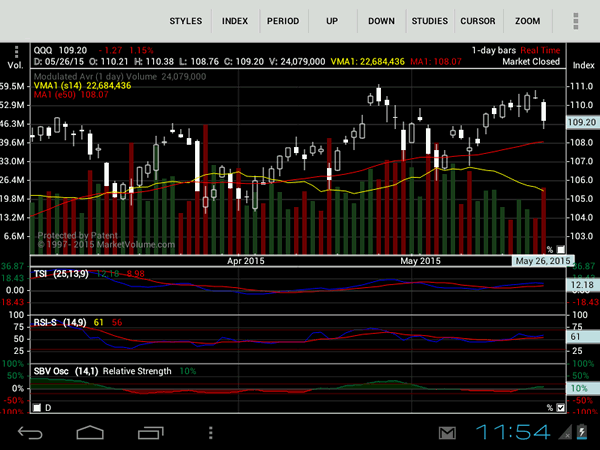Open the navigation bar menu dots

coord(210,433)
